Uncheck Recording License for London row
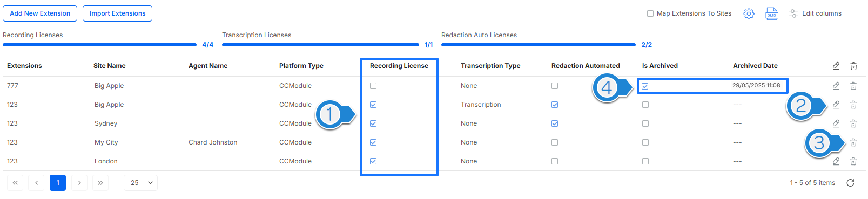Image resolution: width=868 pixels, height=199 pixels. click(373, 161)
